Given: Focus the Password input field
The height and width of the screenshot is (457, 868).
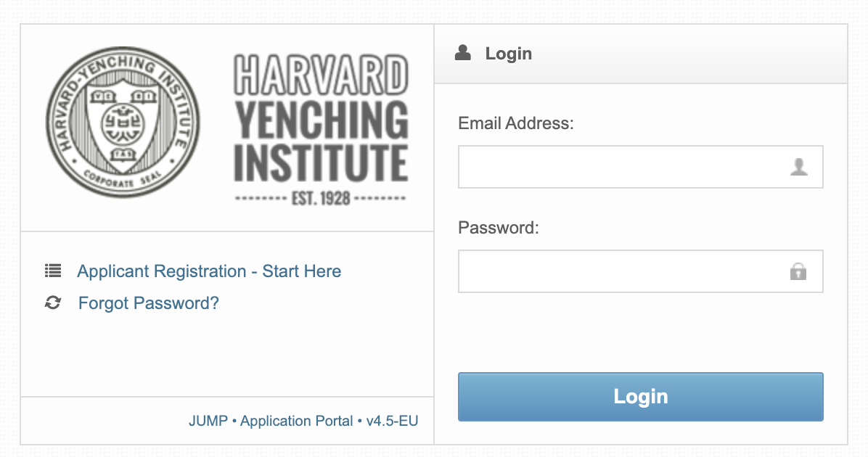Looking at the screenshot, I should tap(641, 271).
